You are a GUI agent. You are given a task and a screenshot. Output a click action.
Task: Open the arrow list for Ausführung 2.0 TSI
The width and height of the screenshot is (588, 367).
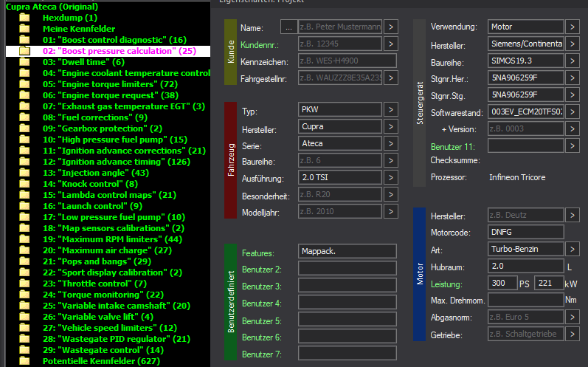tap(391, 177)
